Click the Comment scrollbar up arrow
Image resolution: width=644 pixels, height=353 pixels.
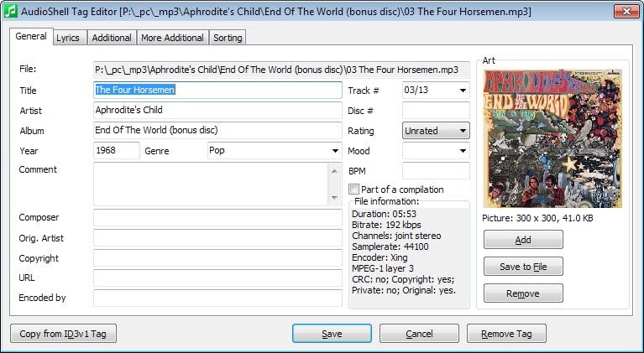coord(334,171)
